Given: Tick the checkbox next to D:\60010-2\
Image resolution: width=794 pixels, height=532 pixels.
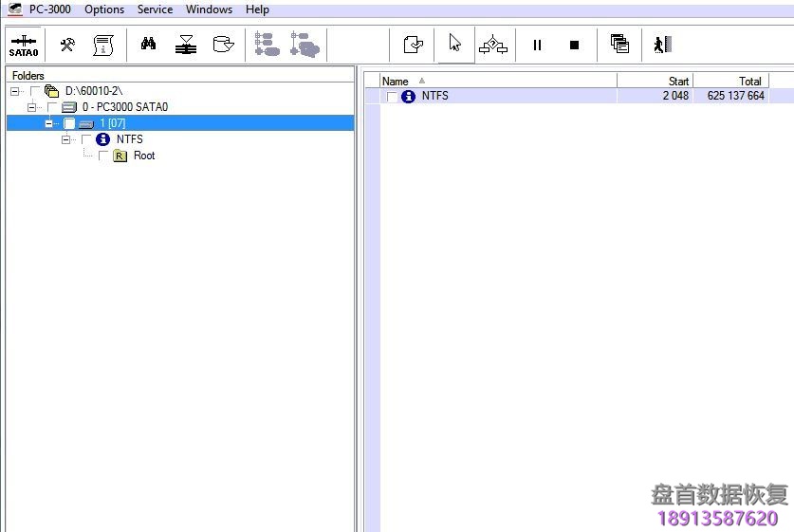Looking at the screenshot, I should (36, 91).
